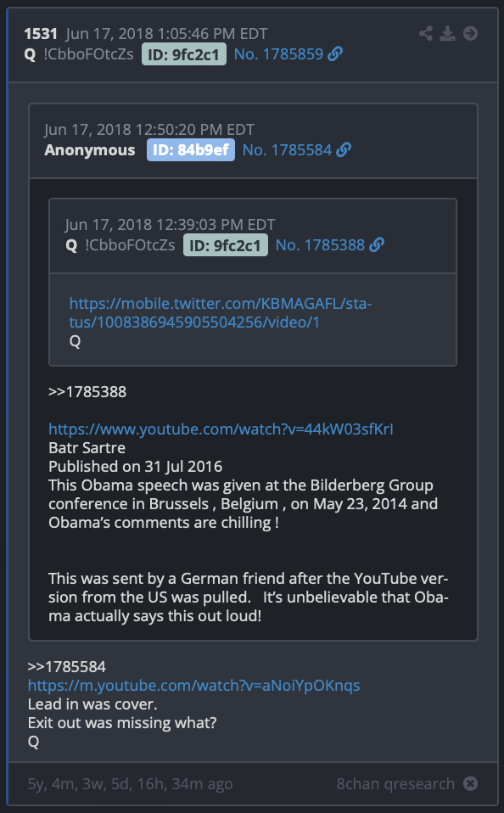504x813 pixels.
Task: Open youtube link ending 44kW03sfKrI
Action: 221,429
